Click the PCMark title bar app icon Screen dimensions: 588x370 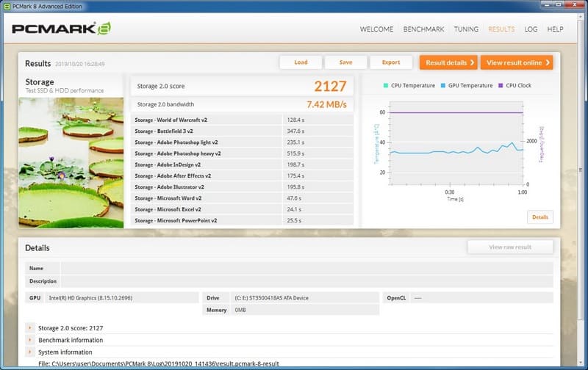point(7,7)
